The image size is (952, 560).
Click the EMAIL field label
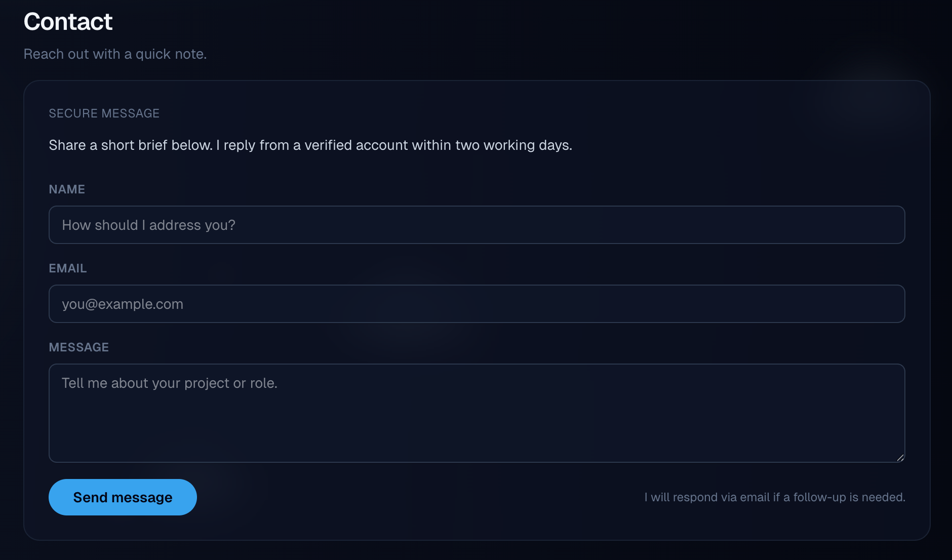[68, 268]
